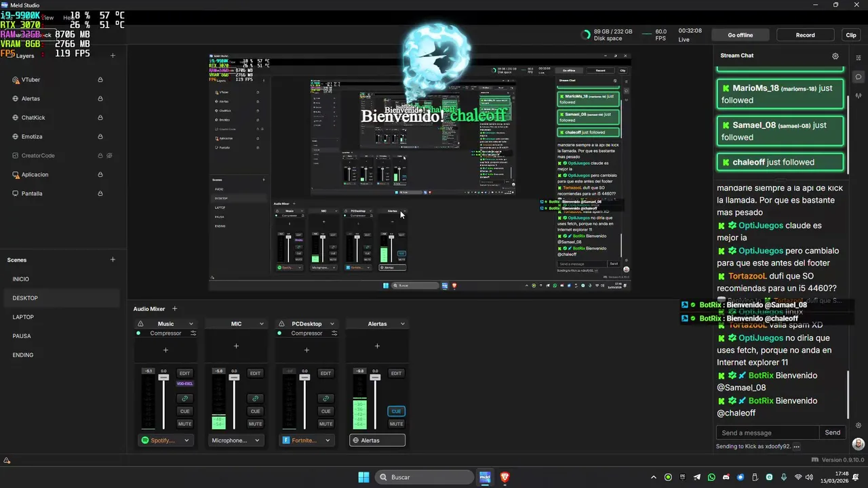This screenshot has height=488, width=868.
Task: Click the Go offline button
Action: tap(741, 35)
